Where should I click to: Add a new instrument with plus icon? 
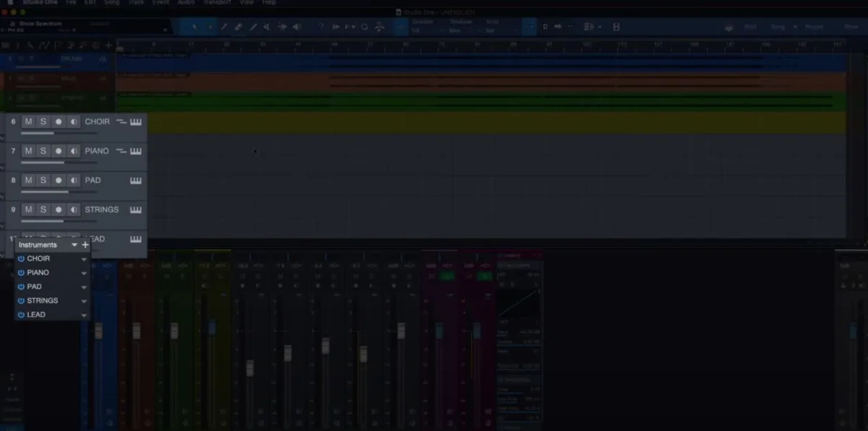point(85,245)
